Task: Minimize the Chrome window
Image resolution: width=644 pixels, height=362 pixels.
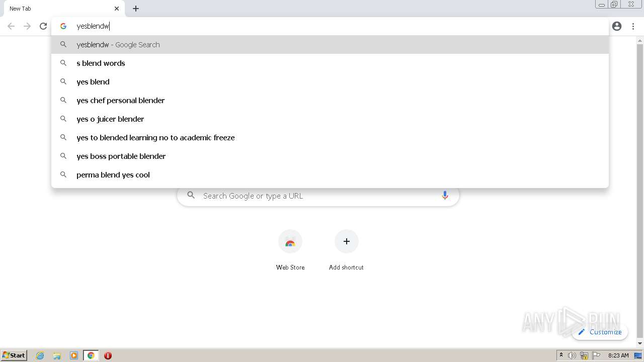Action: [601, 5]
